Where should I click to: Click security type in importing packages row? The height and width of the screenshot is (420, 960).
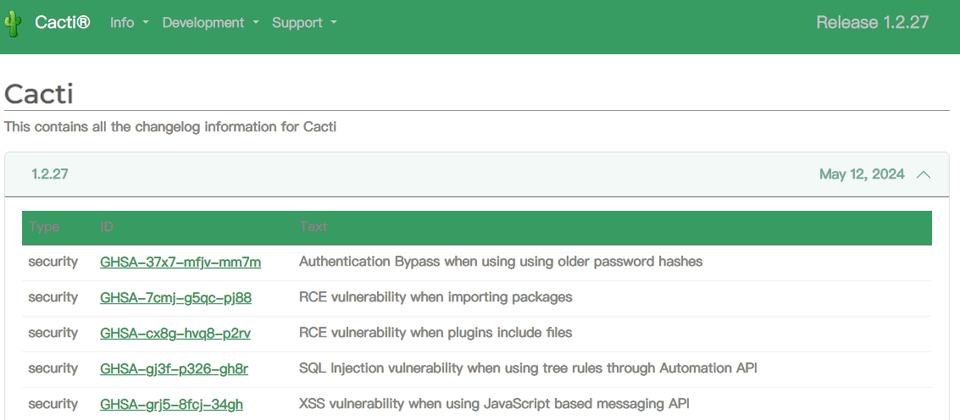tap(53, 298)
